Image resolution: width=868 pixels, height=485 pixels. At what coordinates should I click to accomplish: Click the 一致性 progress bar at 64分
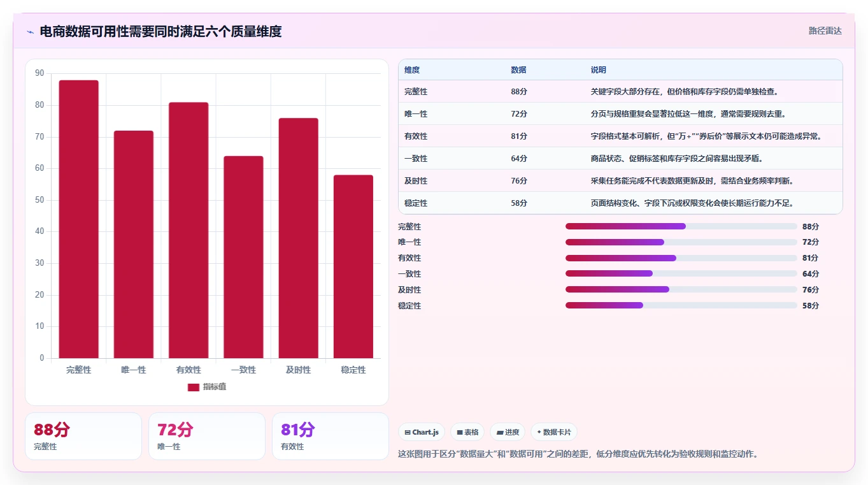point(681,274)
